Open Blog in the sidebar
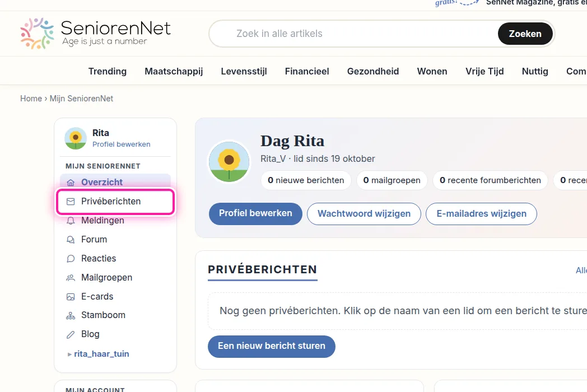 point(115,334)
